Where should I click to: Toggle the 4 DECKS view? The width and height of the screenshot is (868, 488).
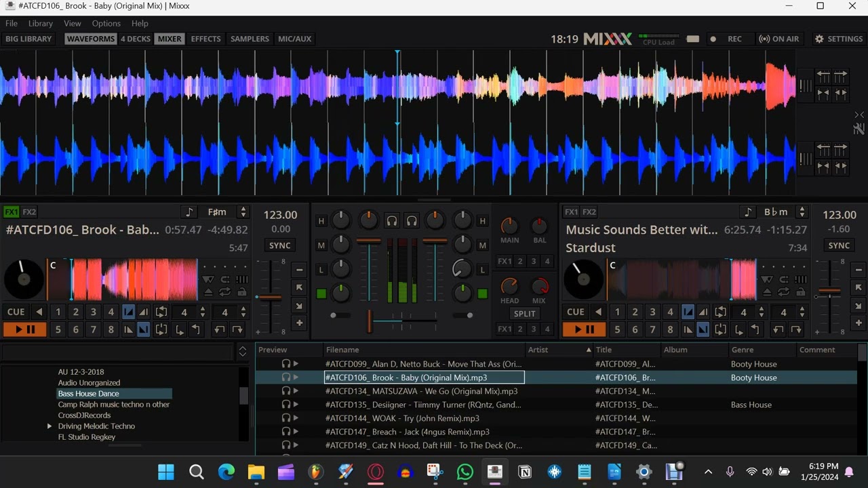[135, 39]
